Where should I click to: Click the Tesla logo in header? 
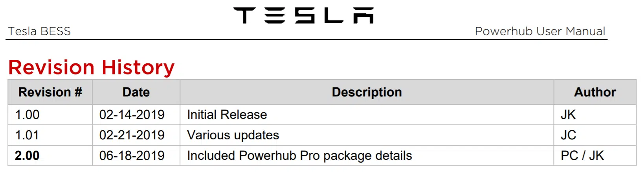click(303, 15)
